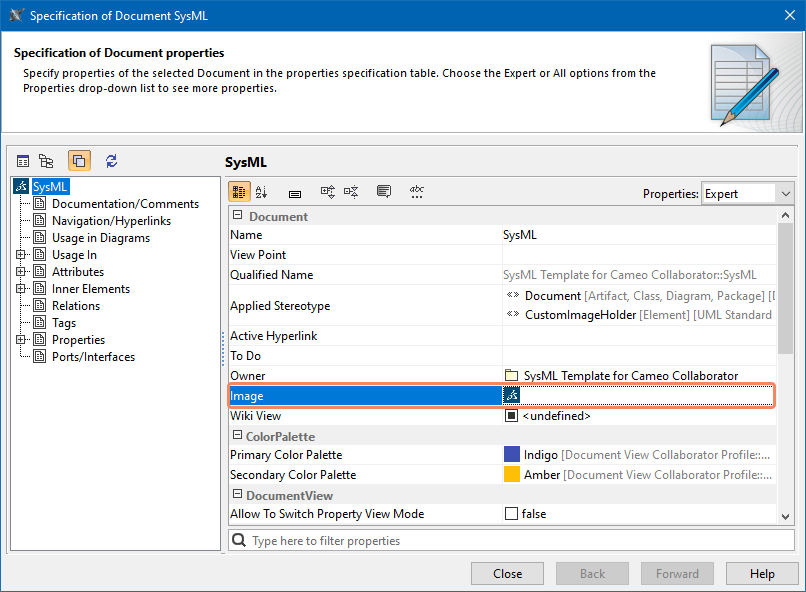This screenshot has height=592, width=806.
Task: Click the categorized view icon in properties toolbar
Action: point(240,192)
